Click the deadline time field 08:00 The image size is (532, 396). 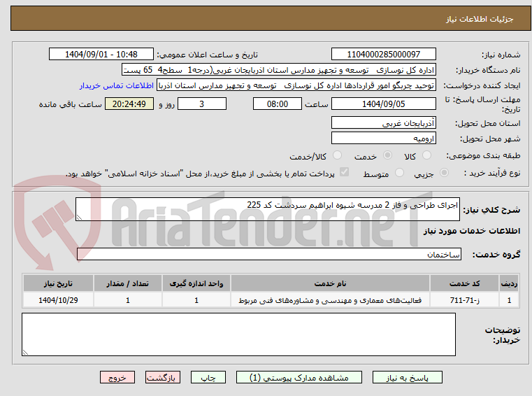278,104
